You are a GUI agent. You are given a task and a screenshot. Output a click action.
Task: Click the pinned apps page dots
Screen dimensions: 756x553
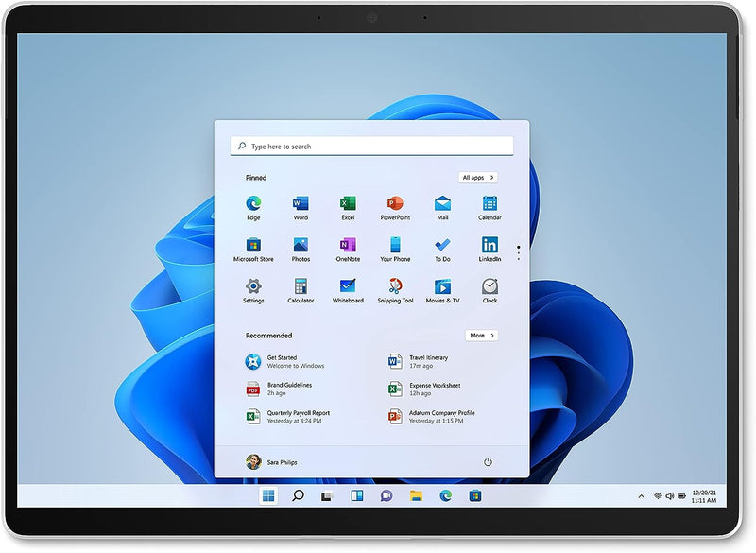pyautogui.click(x=518, y=251)
